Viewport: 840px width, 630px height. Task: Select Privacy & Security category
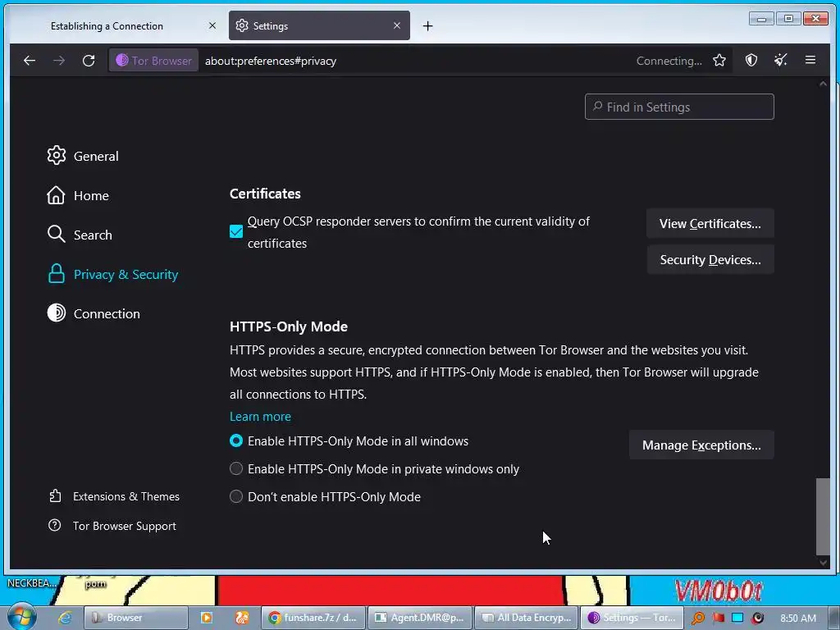(x=112, y=274)
